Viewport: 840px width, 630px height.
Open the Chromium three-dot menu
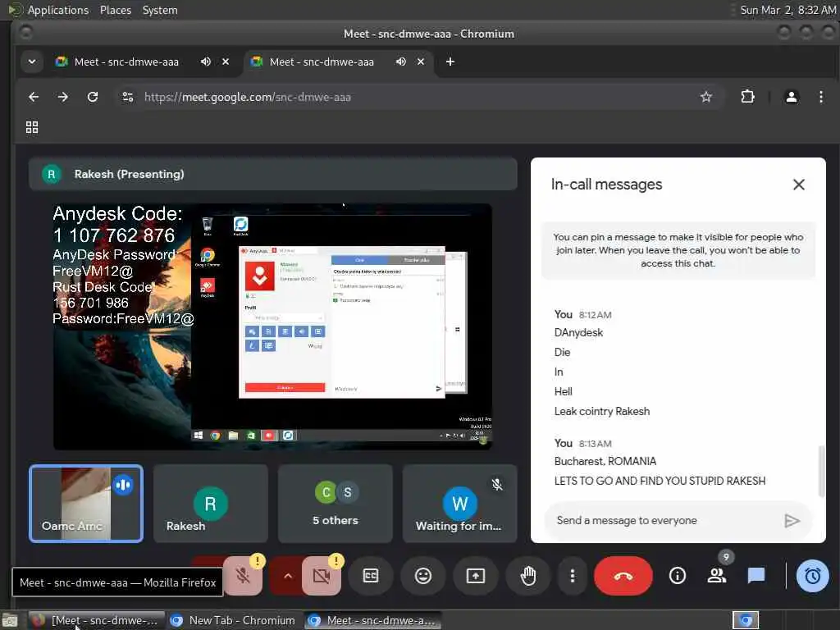tap(820, 97)
